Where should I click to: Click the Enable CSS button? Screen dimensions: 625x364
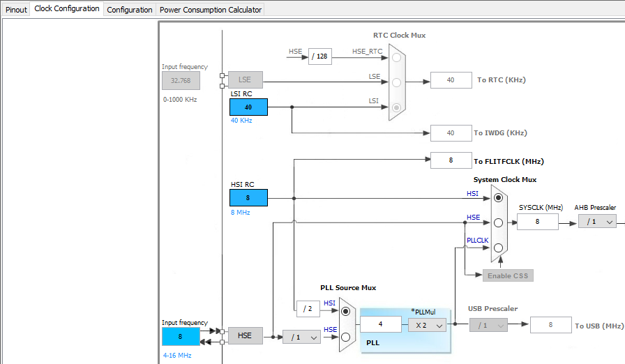508,275
